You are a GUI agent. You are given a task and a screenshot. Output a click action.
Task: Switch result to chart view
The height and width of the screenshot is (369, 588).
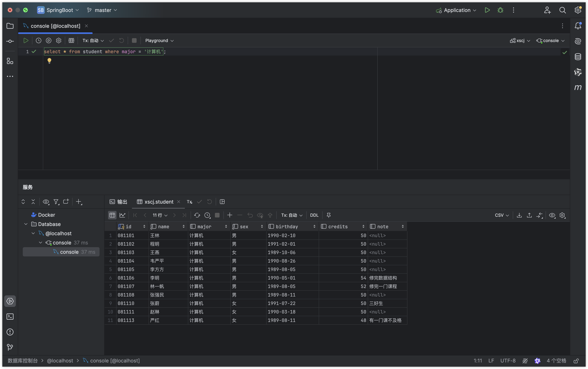[122, 215]
